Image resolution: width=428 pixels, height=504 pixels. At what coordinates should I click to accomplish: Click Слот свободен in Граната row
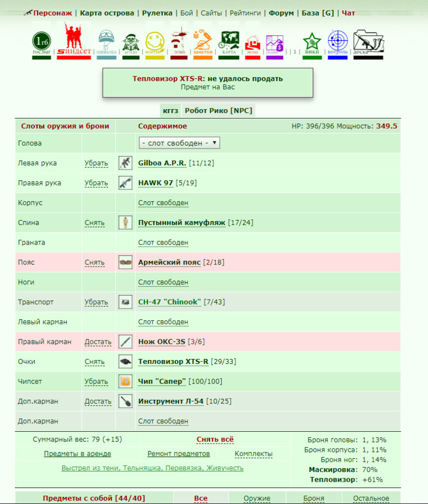coord(163,242)
